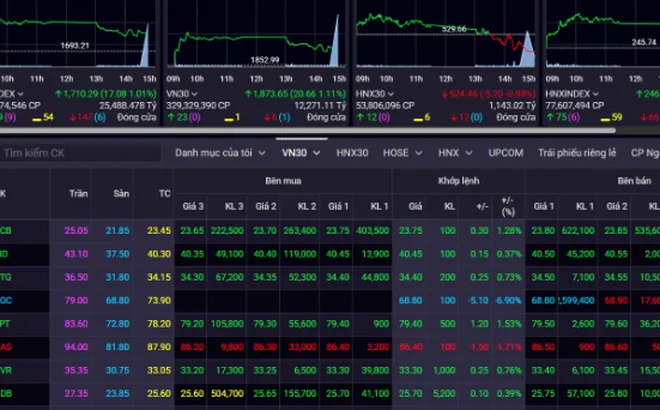The image size is (660, 410).
Task: Click the horizontal scrollbar below charts
Action: [307, 130]
